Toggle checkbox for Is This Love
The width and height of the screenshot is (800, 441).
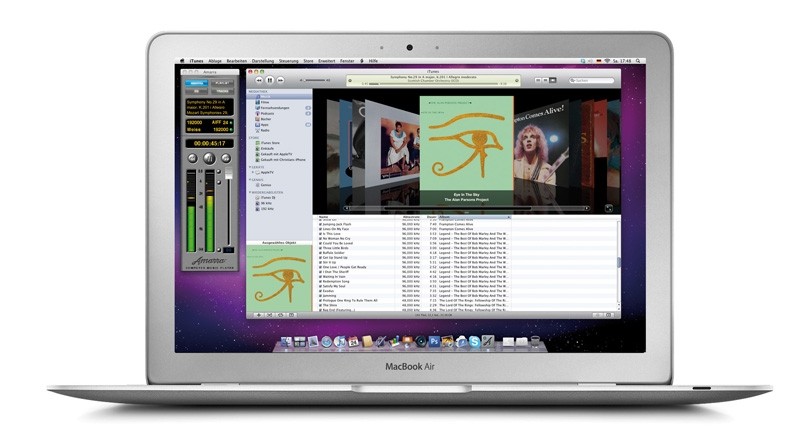[x=320, y=234]
